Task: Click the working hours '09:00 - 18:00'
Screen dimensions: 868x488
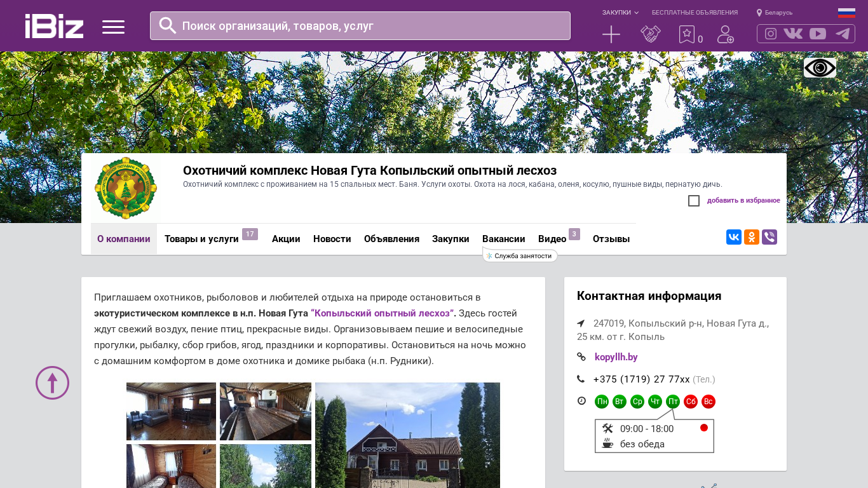Action: coord(647,429)
